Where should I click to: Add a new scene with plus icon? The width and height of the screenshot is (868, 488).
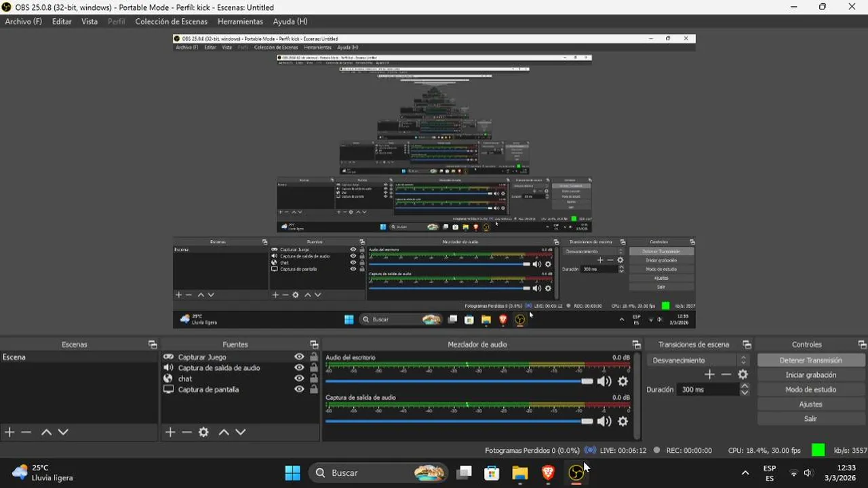point(9,432)
